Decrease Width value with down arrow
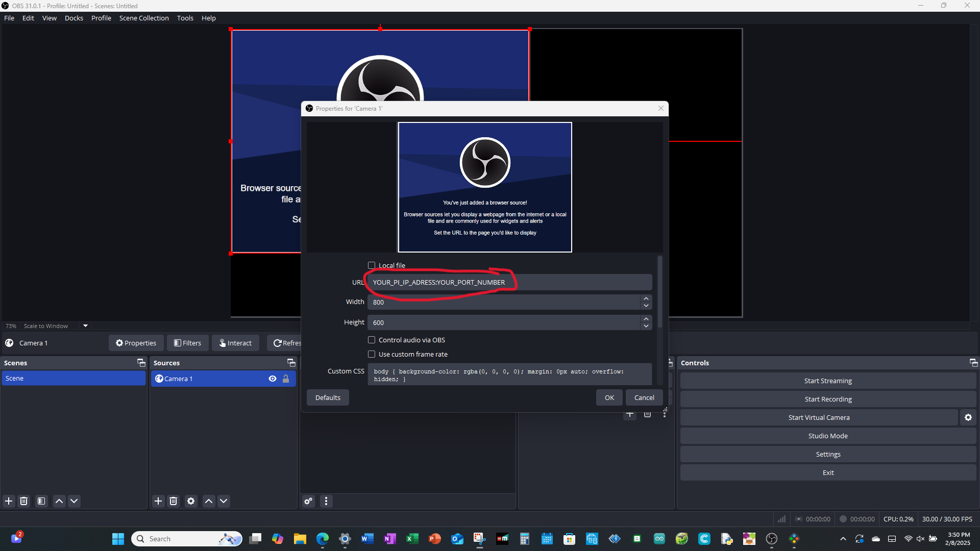 click(646, 306)
